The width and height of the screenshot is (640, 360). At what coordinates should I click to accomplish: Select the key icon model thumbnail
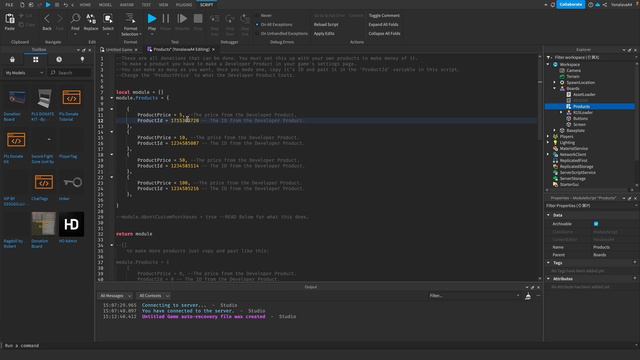tap(73, 182)
